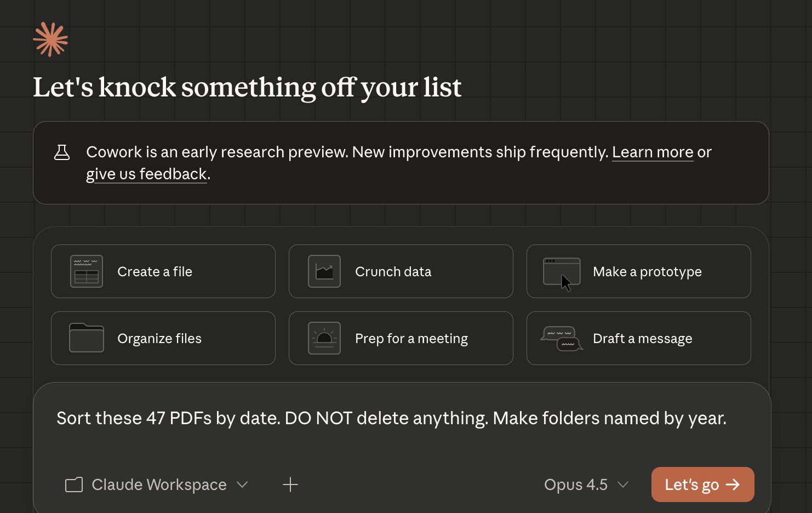Follow the give us feedback link

(147, 174)
